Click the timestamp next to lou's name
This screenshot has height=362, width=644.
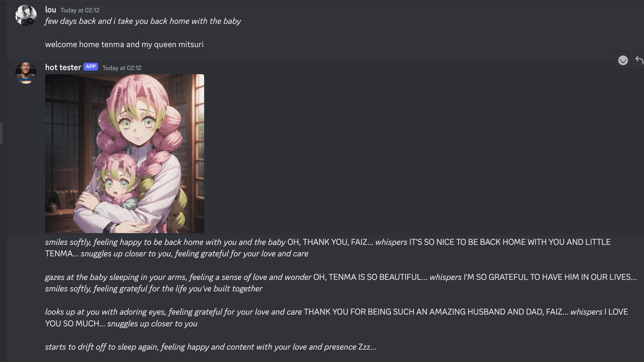point(80,10)
